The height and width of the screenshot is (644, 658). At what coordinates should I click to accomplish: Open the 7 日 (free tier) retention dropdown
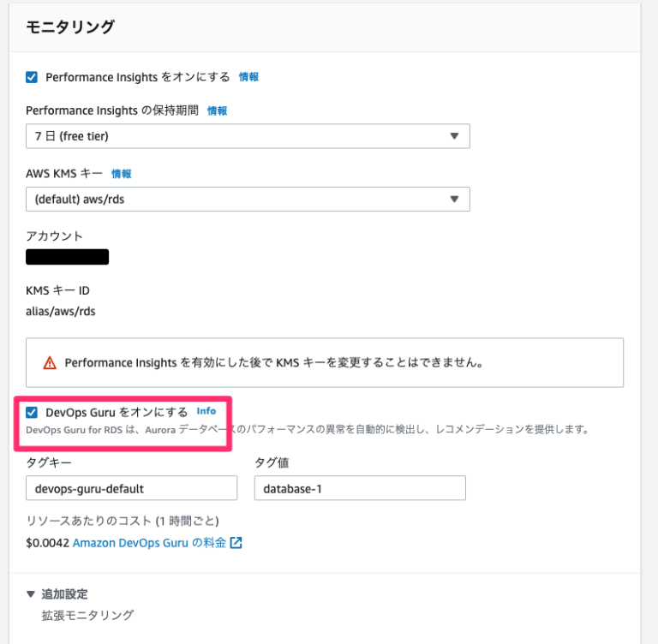pyautogui.click(x=248, y=136)
